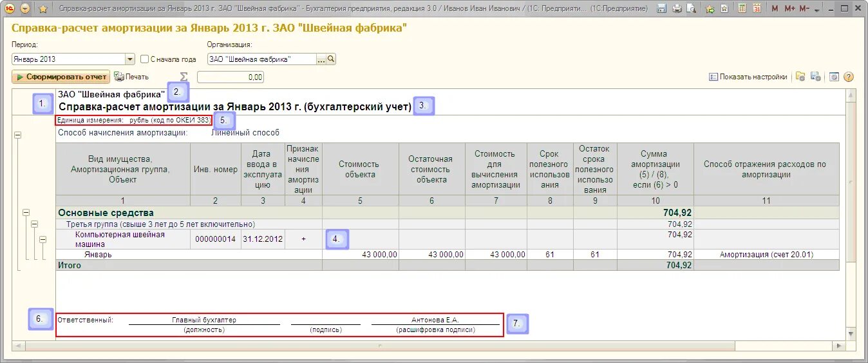868x363 pixels.
Task: Click 'Сформировать отчет' button
Action: [61, 77]
